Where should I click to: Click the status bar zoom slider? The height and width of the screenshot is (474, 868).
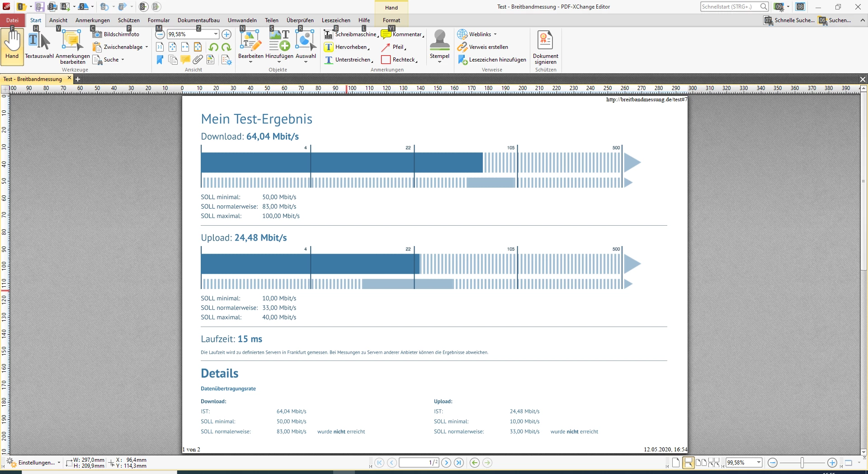[802, 463]
